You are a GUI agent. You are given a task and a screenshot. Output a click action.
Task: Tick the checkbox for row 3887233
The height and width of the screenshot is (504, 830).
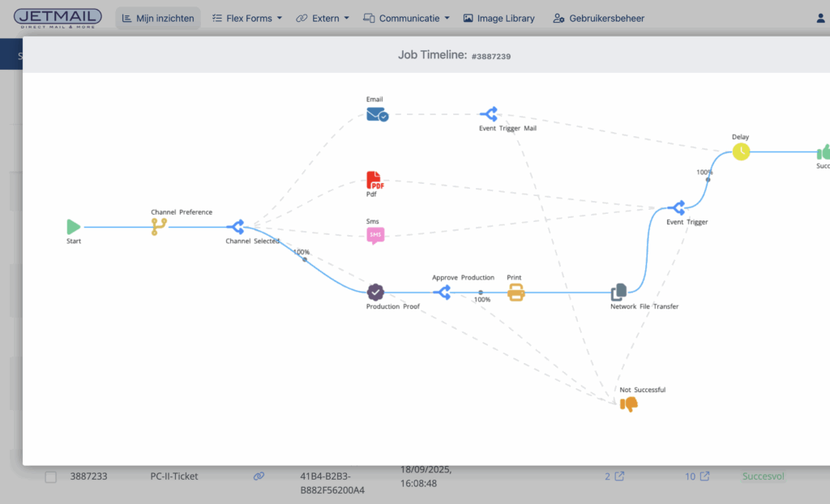51,477
